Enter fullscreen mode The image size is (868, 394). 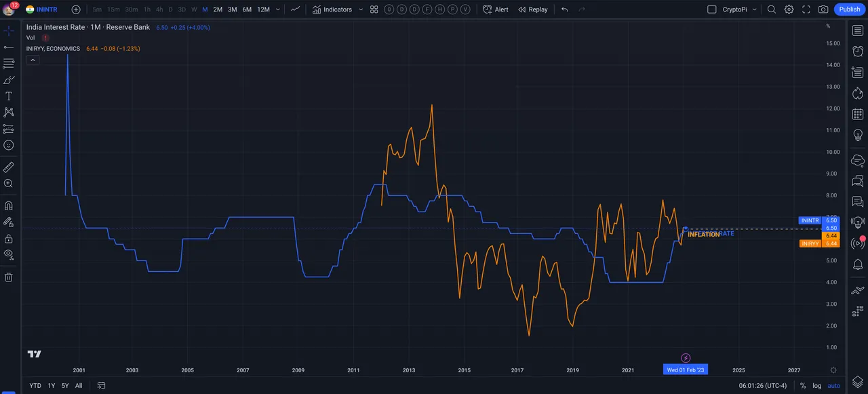(806, 9)
